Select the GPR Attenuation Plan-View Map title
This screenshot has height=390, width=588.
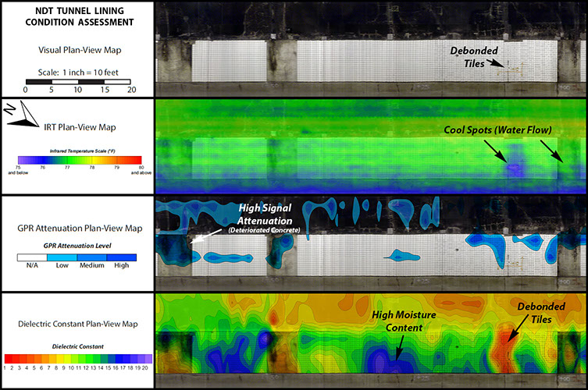pos(77,229)
